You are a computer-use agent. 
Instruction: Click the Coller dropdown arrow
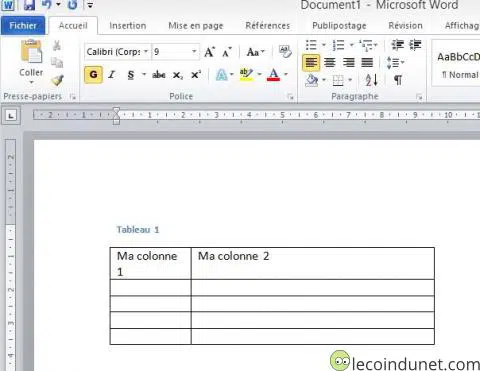31,82
